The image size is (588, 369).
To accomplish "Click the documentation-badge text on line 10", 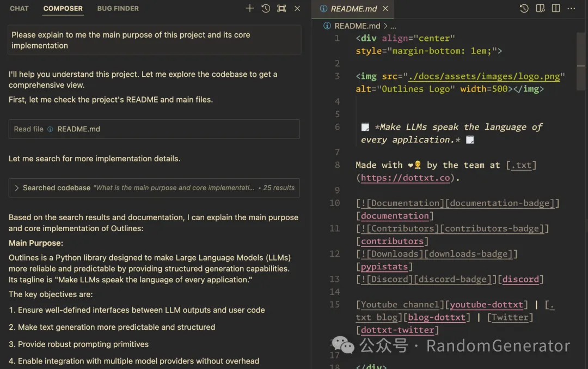I will [499, 203].
